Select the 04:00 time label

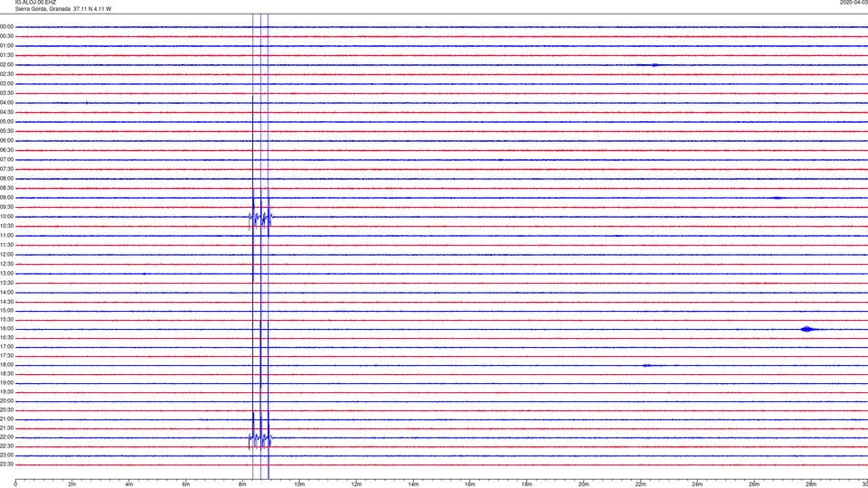[x=6, y=103]
